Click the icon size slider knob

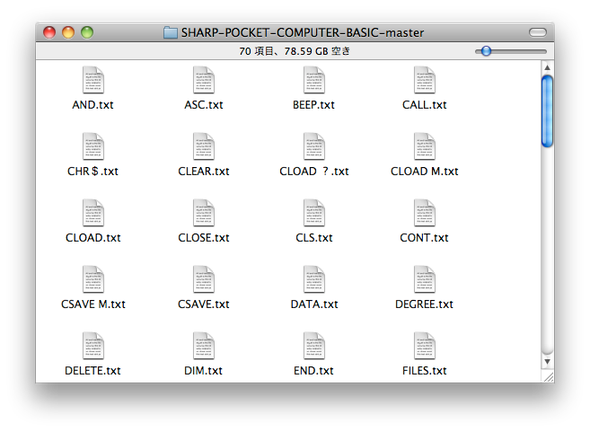point(486,51)
